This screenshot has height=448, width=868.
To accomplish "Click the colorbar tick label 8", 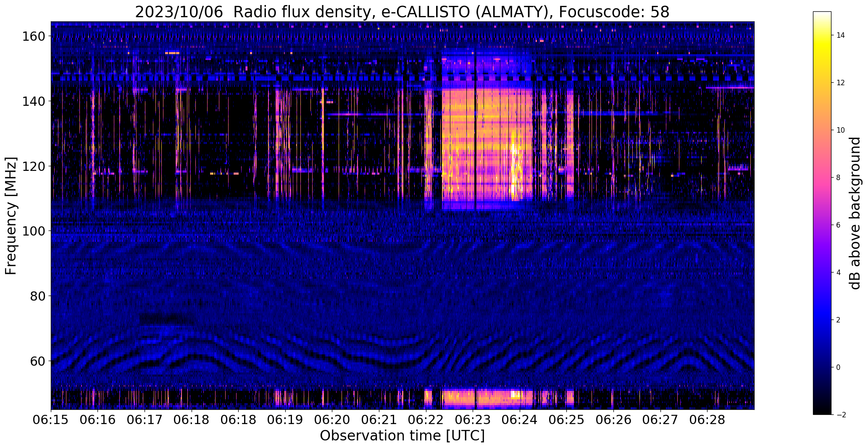I will click(x=838, y=178).
